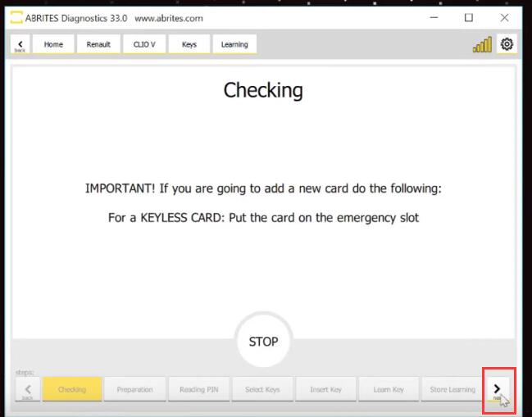The height and width of the screenshot is (417, 532).
Task: Open the settings gear icon
Action: 507,44
